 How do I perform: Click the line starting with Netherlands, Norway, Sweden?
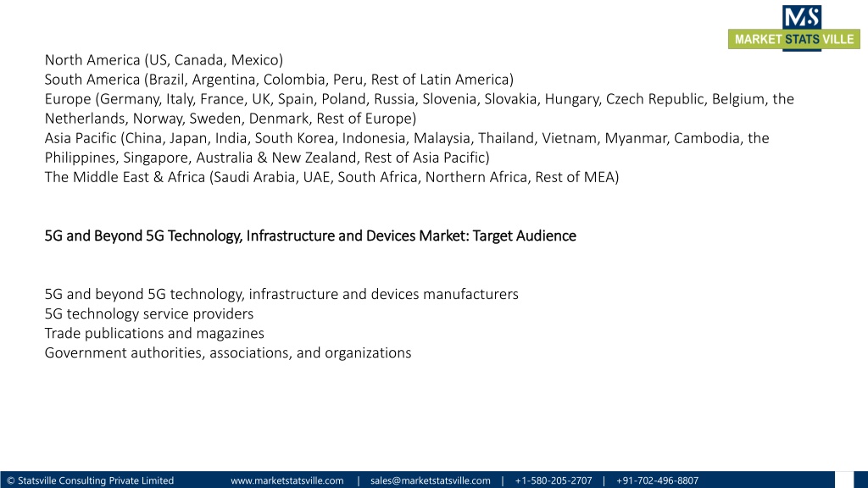[x=231, y=119]
